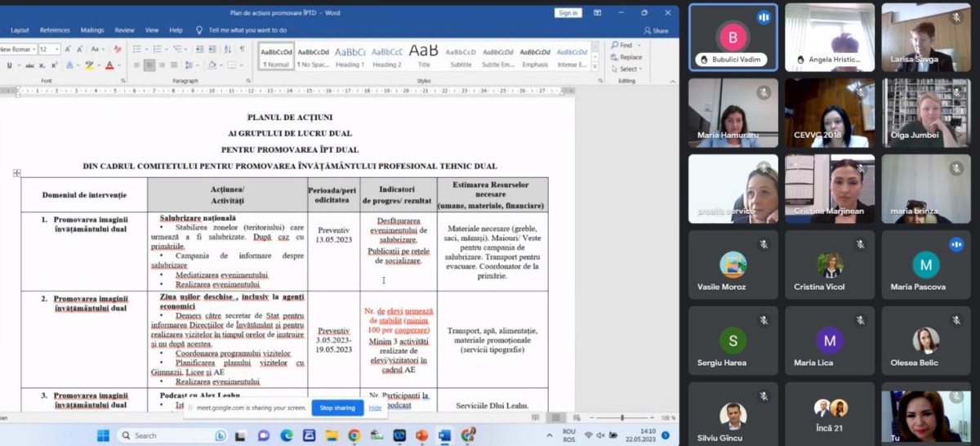Apply superscript formatting
Image resolution: width=980 pixels, height=446 pixels.
(55, 65)
